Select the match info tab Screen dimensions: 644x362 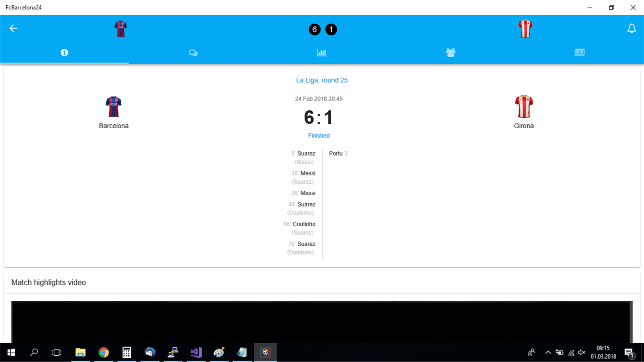pos(64,53)
